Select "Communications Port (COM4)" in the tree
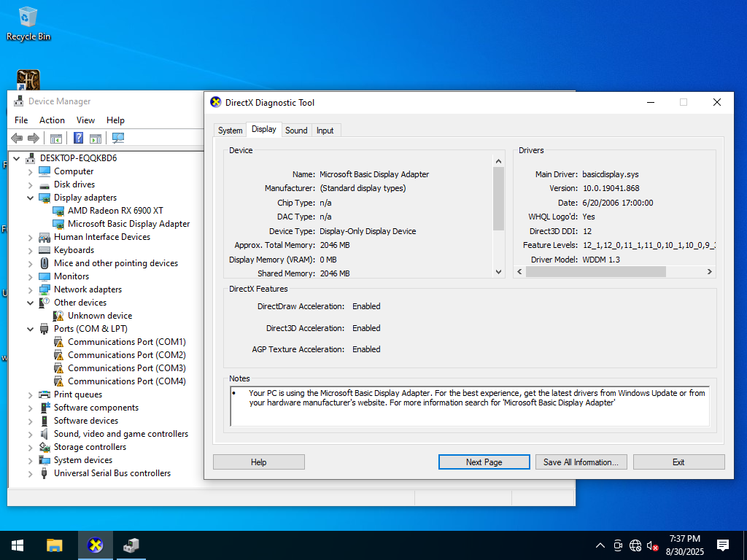747x560 pixels. 127,381
